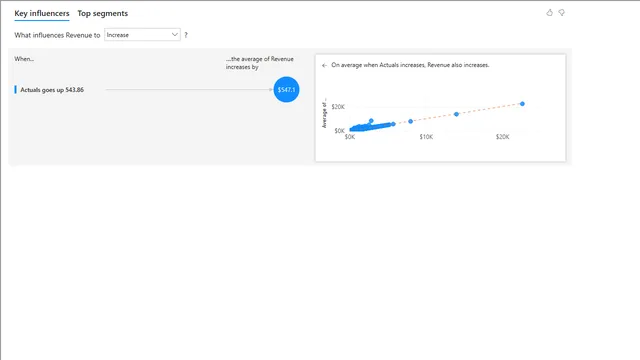The width and height of the screenshot is (640, 360).
Task: Click the back arrow in scatter chart panel
Action: pos(324,65)
